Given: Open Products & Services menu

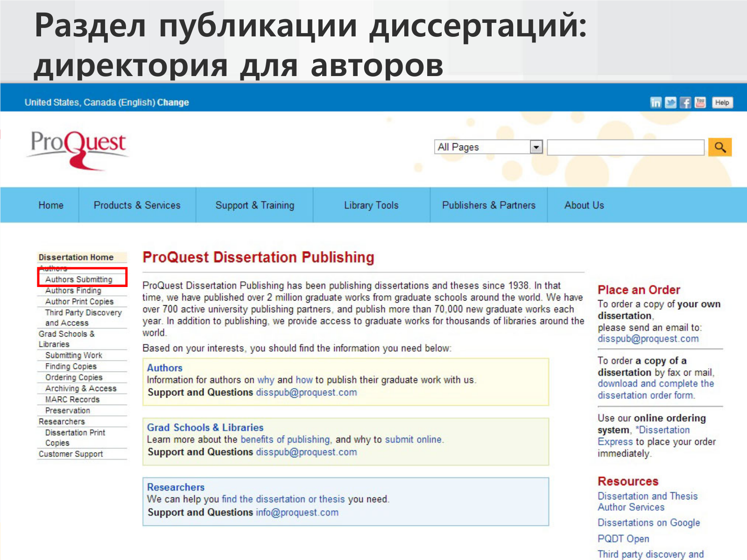Looking at the screenshot, I should pos(137,205).
